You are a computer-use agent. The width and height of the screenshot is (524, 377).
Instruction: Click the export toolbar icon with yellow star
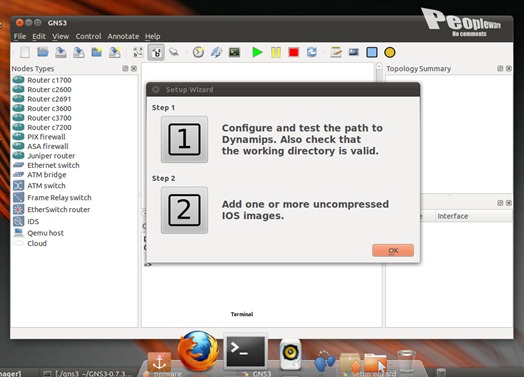pos(115,52)
